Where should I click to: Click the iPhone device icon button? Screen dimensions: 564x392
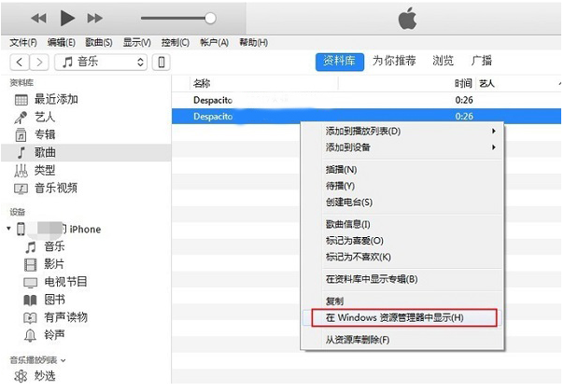click(x=162, y=63)
